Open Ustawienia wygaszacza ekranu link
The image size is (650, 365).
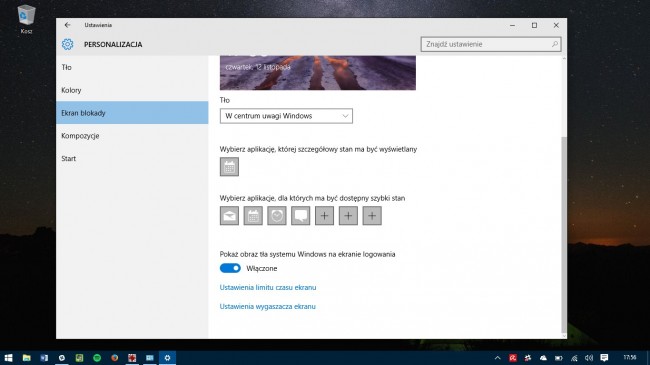(x=267, y=307)
